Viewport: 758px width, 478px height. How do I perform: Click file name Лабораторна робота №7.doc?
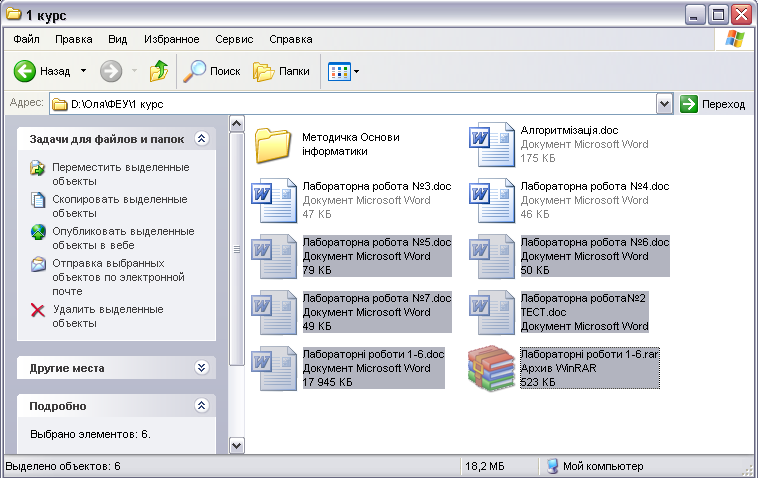pos(377,299)
